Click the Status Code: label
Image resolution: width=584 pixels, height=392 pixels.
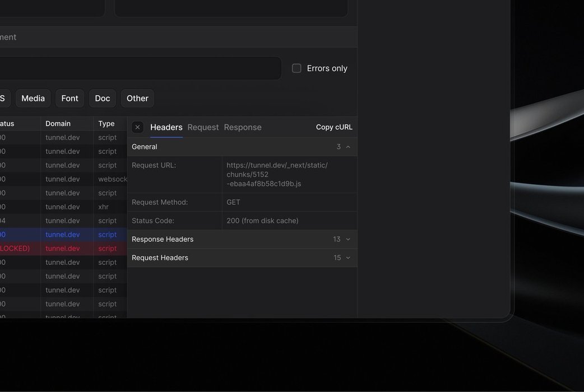tap(152, 221)
